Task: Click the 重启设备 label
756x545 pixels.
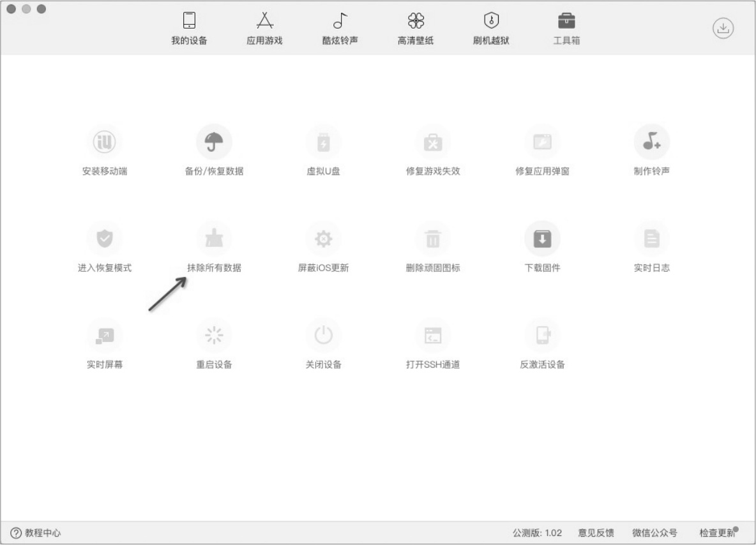Action: point(214,364)
